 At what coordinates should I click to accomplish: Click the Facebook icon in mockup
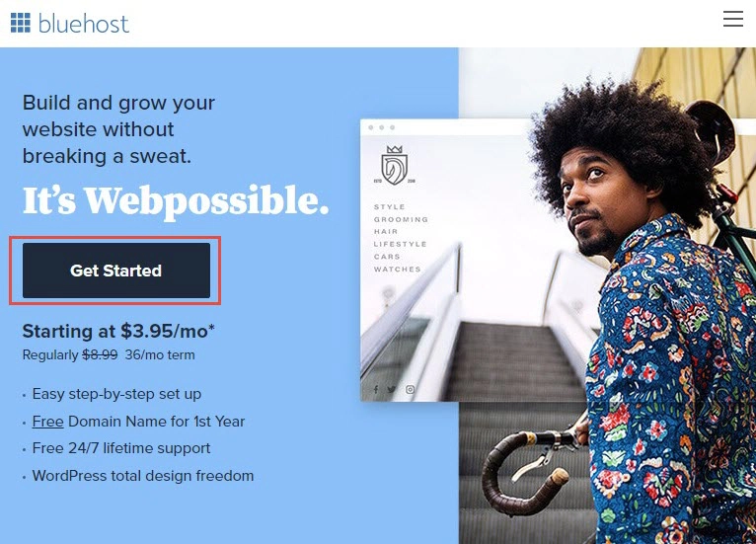[376, 389]
